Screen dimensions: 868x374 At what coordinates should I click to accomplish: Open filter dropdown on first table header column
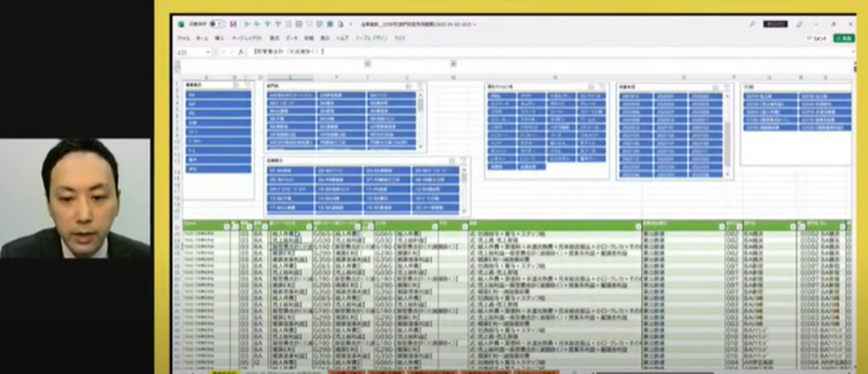pyautogui.click(x=227, y=226)
